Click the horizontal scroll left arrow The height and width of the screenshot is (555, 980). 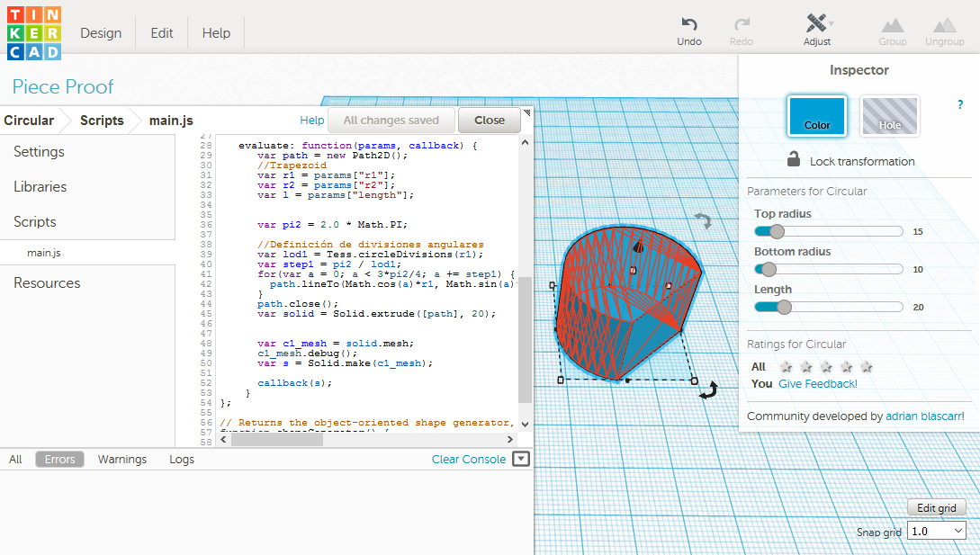pos(224,439)
